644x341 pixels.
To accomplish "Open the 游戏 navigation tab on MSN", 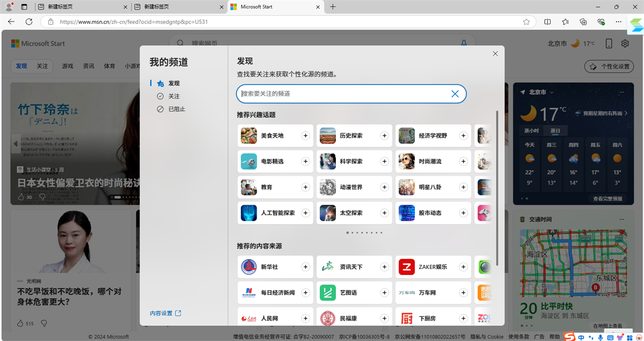I will (x=68, y=66).
